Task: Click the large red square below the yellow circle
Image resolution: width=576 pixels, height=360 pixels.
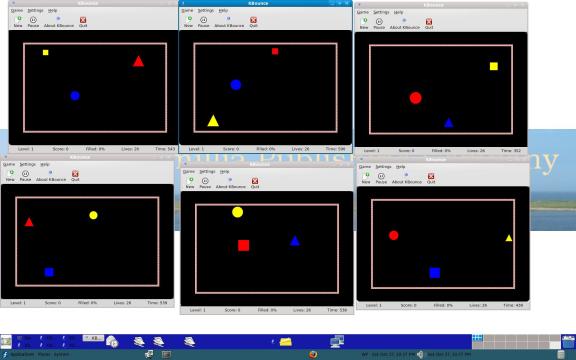Action: click(x=244, y=245)
